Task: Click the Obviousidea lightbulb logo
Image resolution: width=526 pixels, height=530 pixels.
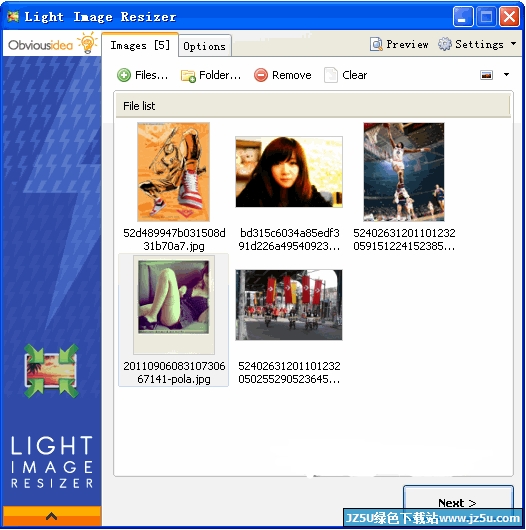Action: [87, 43]
